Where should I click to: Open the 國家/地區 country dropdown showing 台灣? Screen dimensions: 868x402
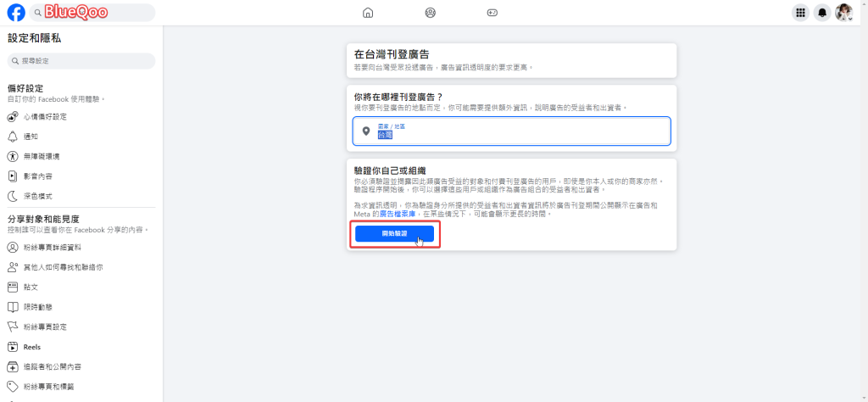click(x=511, y=131)
